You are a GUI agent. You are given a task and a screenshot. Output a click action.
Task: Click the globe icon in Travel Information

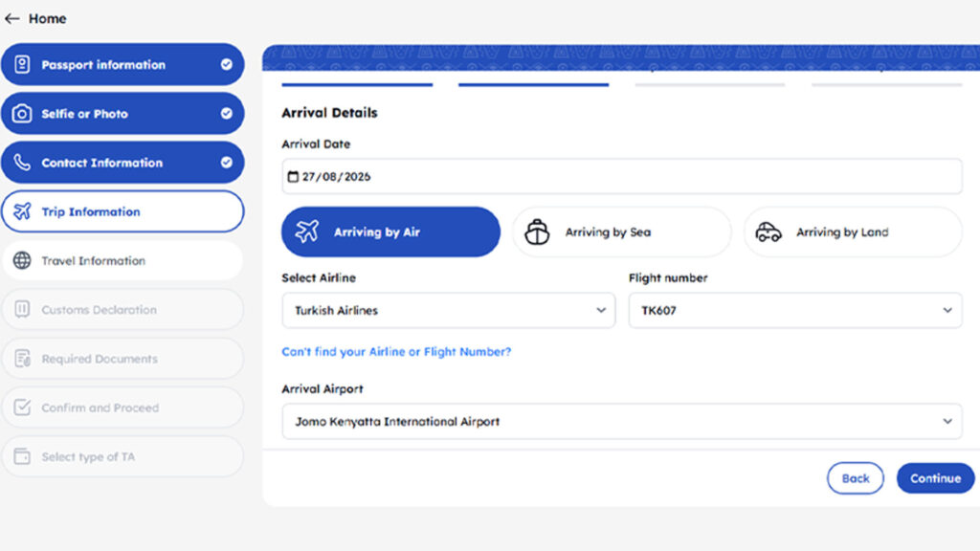22,260
